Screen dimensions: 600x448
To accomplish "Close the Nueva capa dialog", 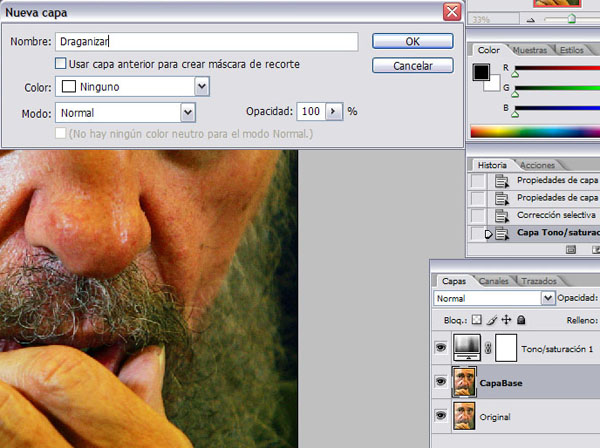I will point(452,12).
